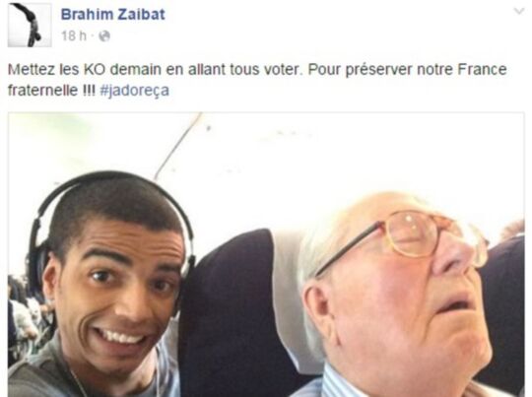Follow the #jadoreça hashtag link
The height and width of the screenshot is (397, 532).
(x=134, y=91)
